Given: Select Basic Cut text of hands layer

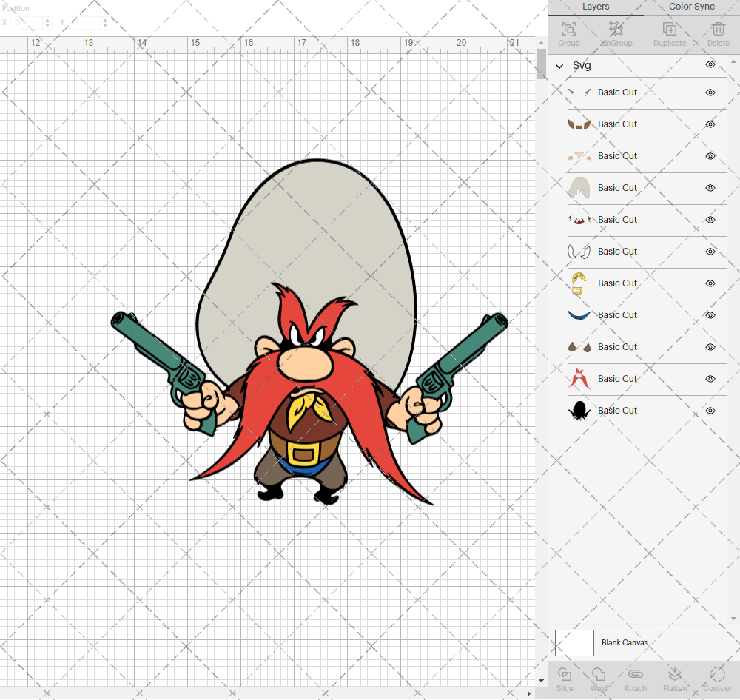Looking at the screenshot, I should coord(617,156).
